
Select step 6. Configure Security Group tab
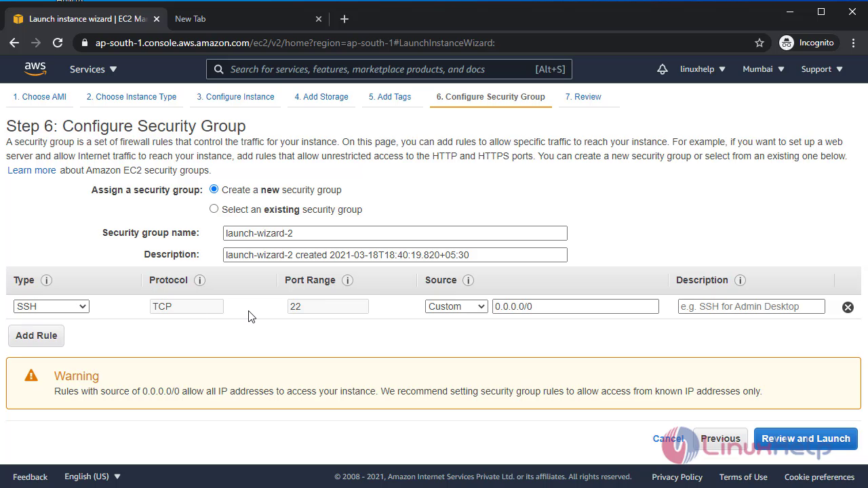pyautogui.click(x=490, y=97)
